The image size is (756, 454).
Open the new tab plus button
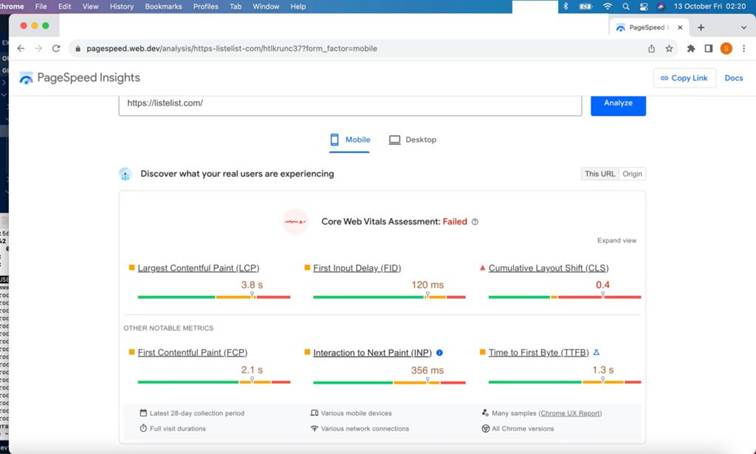click(701, 27)
